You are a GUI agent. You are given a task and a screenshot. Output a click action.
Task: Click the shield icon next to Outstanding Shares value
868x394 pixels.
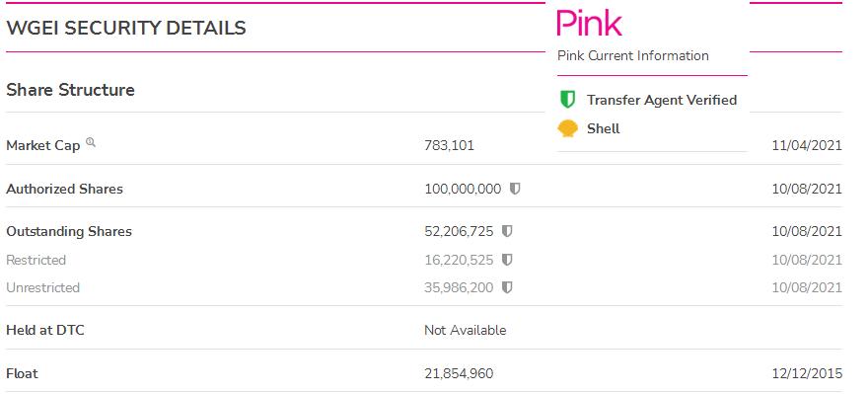click(507, 231)
